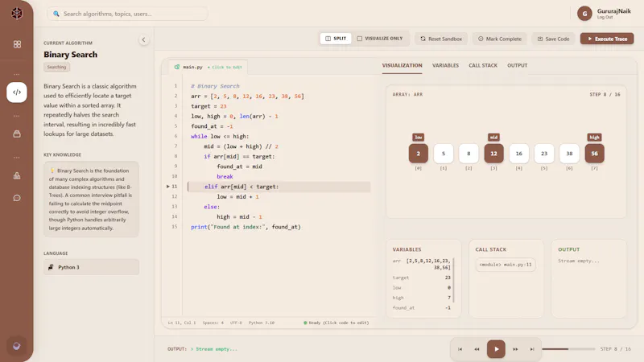Click Ln 11, Col 1 status entry
644x362 pixels.
coord(182,323)
